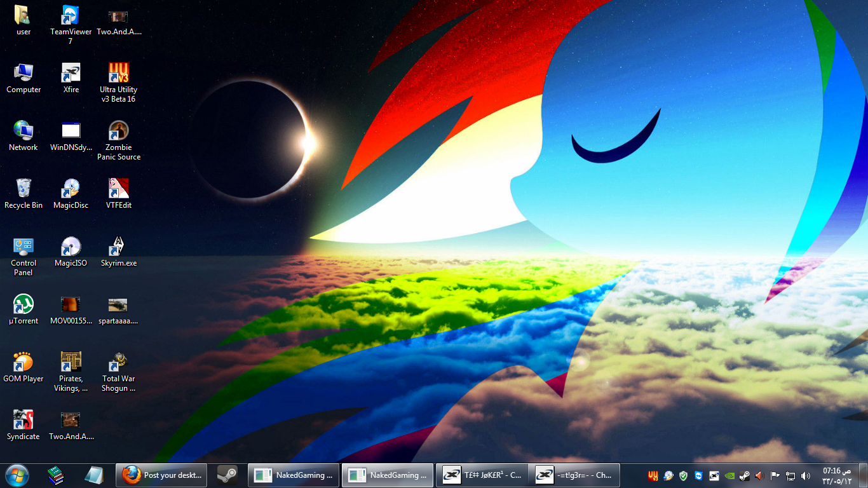This screenshot has width=868, height=488.
Task: Open the Network desktop icon
Action: coord(24,136)
